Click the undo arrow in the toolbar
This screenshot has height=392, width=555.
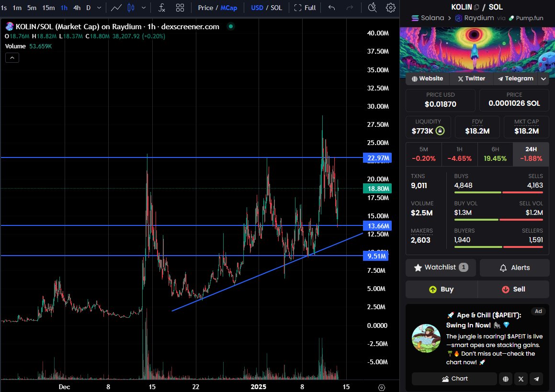click(330, 8)
